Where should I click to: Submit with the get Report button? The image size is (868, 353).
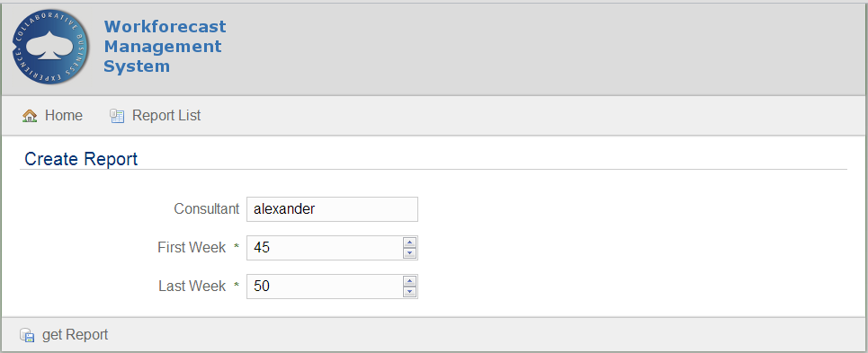tap(64, 335)
